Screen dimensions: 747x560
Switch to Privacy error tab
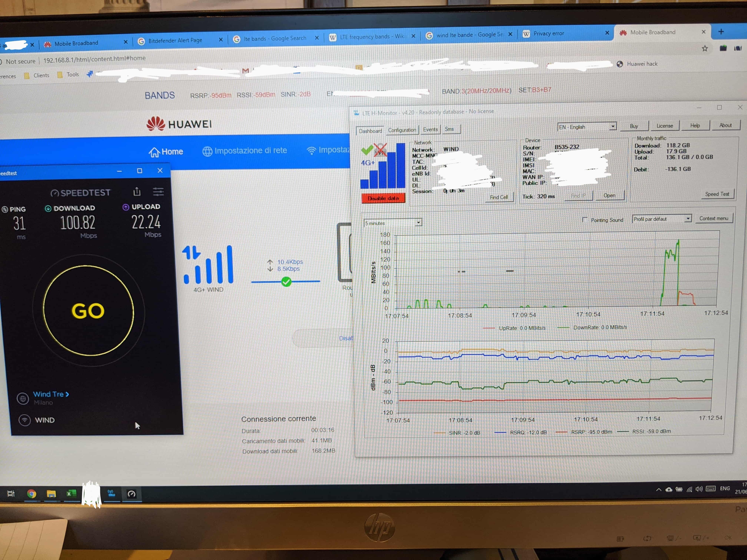pyautogui.click(x=549, y=33)
